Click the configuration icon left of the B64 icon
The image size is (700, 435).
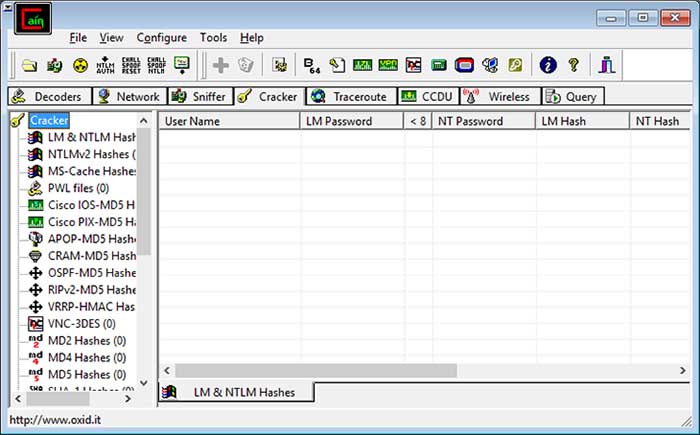[279, 66]
